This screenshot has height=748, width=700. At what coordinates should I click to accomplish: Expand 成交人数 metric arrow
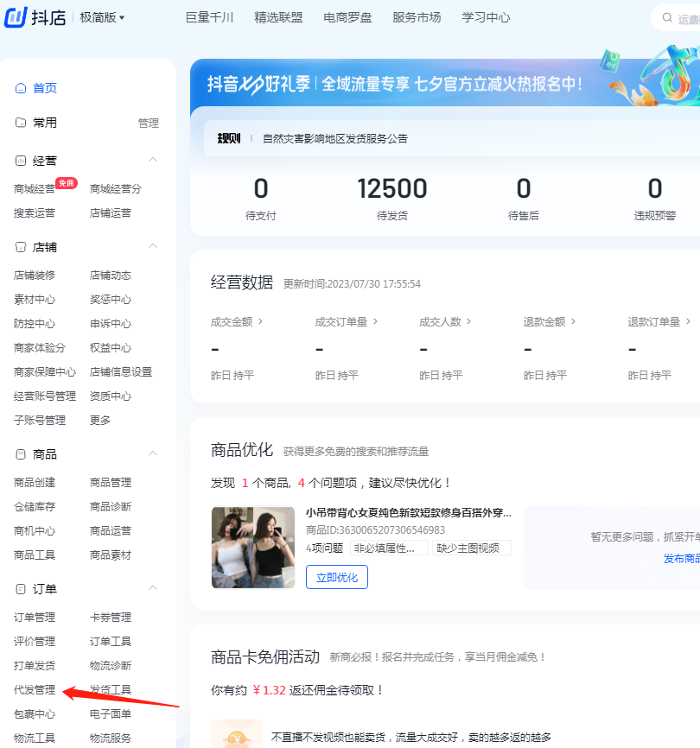pos(469,321)
